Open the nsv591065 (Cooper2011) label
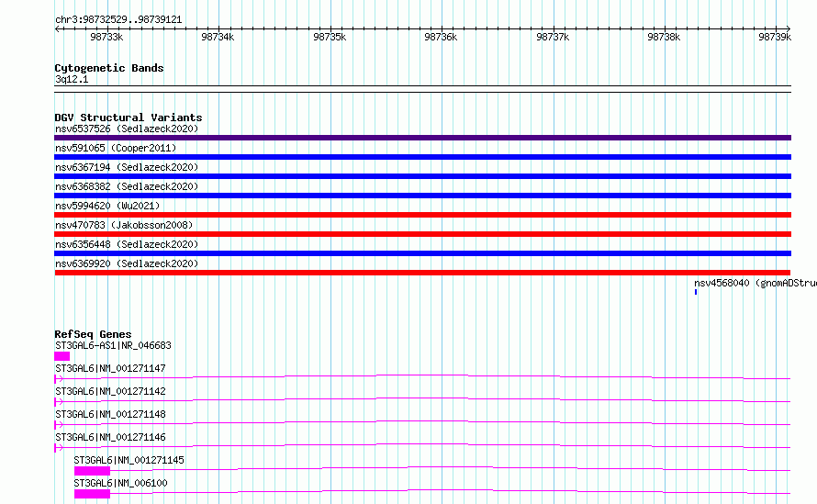This screenshot has width=817, height=504. (x=116, y=148)
